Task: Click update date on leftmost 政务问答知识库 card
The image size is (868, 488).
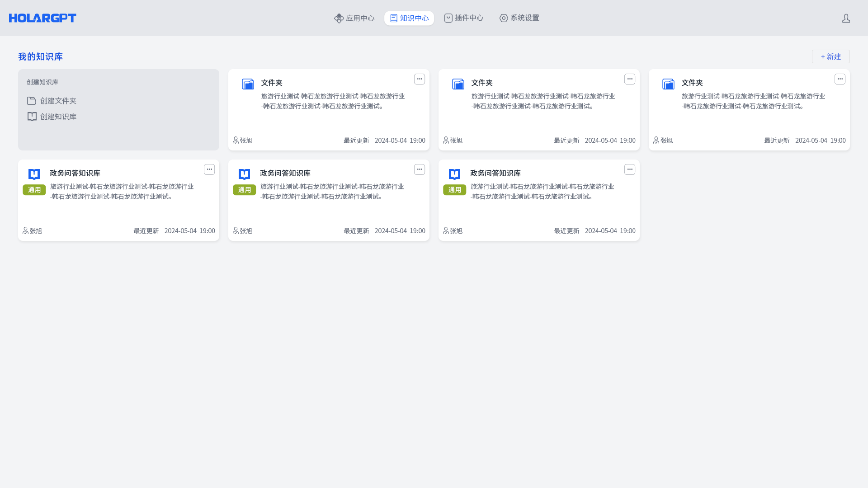Action: coord(189,231)
